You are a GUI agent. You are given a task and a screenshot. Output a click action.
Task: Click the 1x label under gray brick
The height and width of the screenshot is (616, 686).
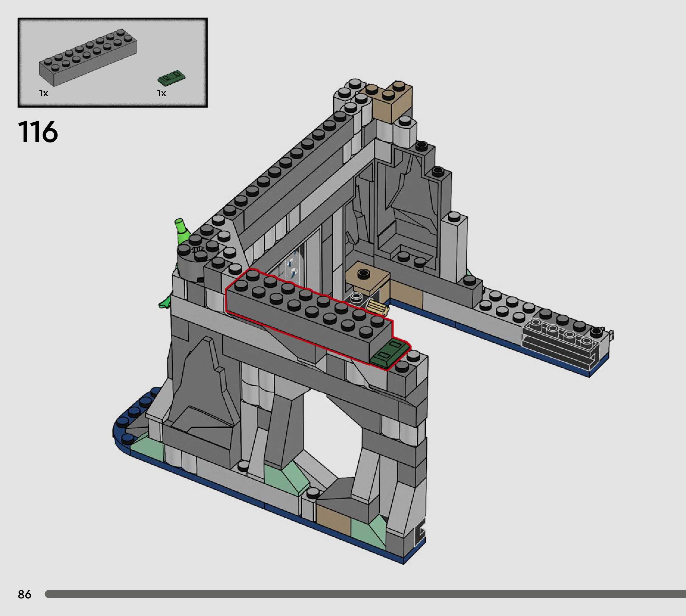pos(43,93)
